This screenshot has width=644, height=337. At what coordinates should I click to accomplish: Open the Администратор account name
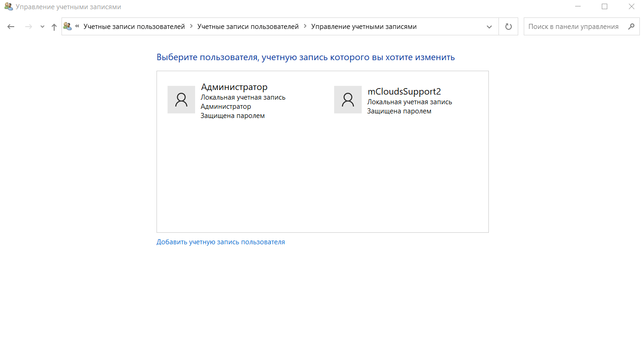[234, 87]
